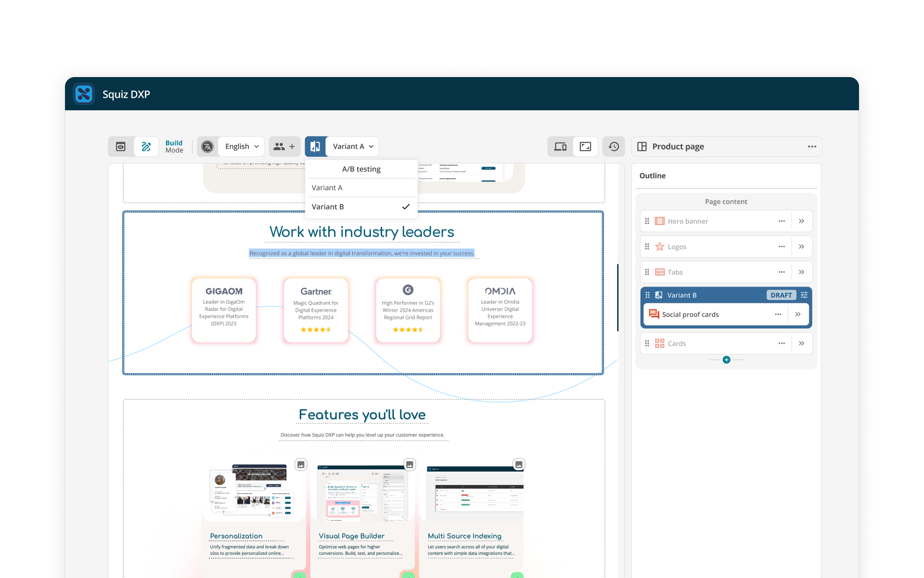This screenshot has height=578, width=924.
Task: Open collaborators via the people icon
Action: [x=280, y=146]
